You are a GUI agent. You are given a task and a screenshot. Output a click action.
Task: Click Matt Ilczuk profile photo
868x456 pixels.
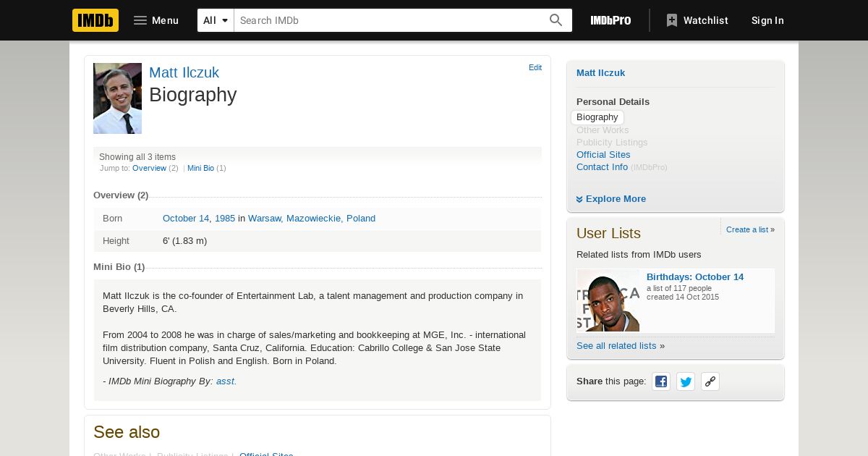[117, 98]
